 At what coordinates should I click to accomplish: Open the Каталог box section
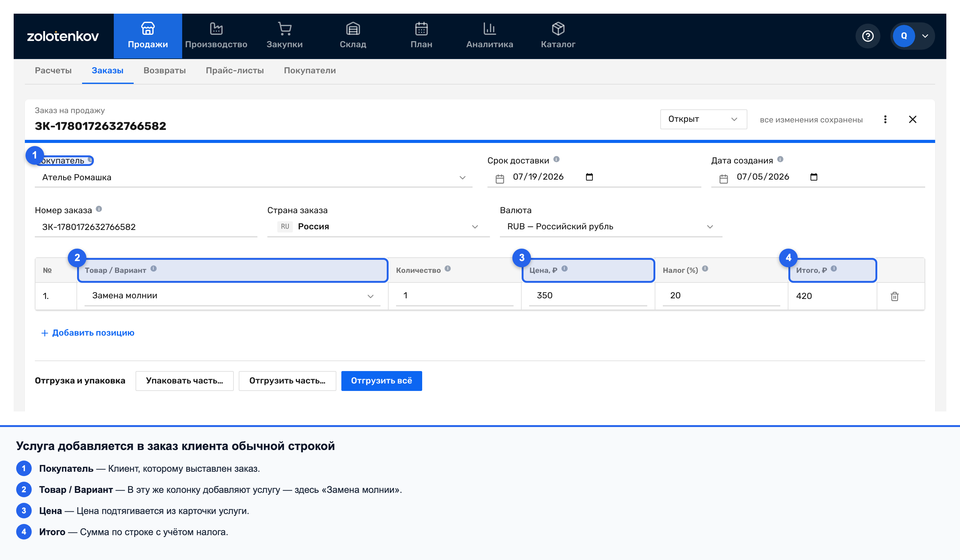pos(558,36)
